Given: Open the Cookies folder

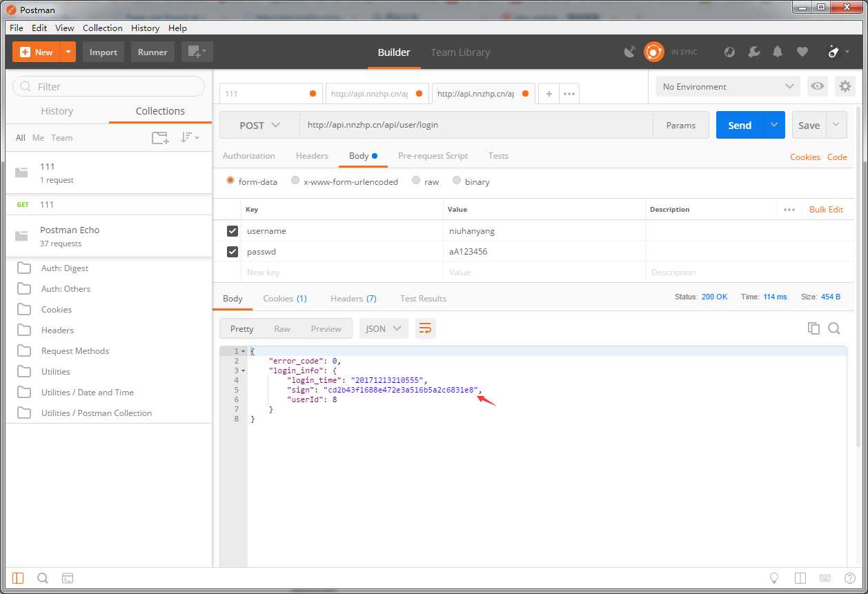Looking at the screenshot, I should coord(108,310).
